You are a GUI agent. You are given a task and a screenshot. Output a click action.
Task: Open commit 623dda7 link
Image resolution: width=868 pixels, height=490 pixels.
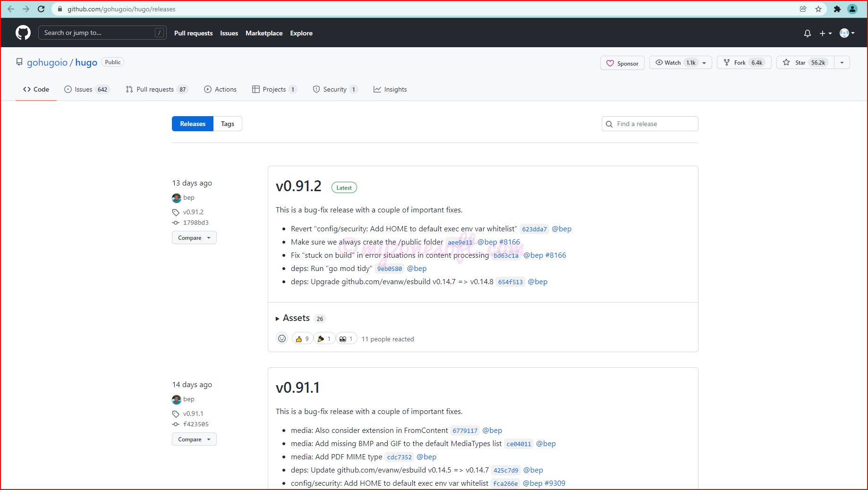(534, 229)
